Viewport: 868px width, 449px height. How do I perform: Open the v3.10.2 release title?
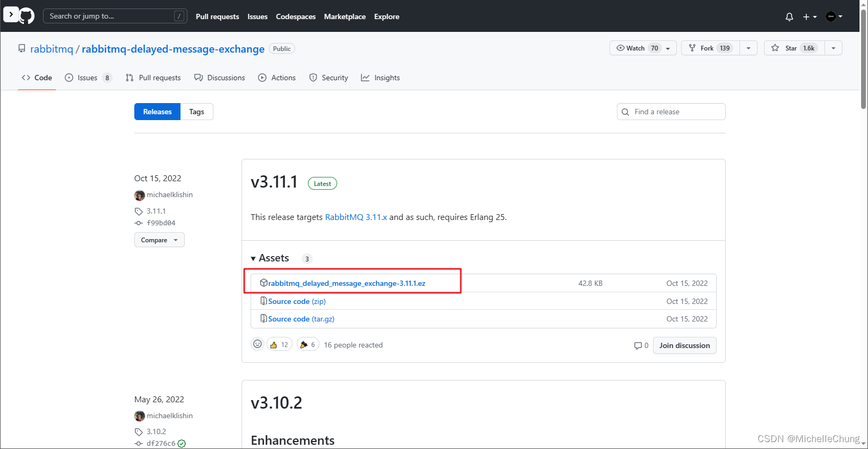click(x=276, y=403)
